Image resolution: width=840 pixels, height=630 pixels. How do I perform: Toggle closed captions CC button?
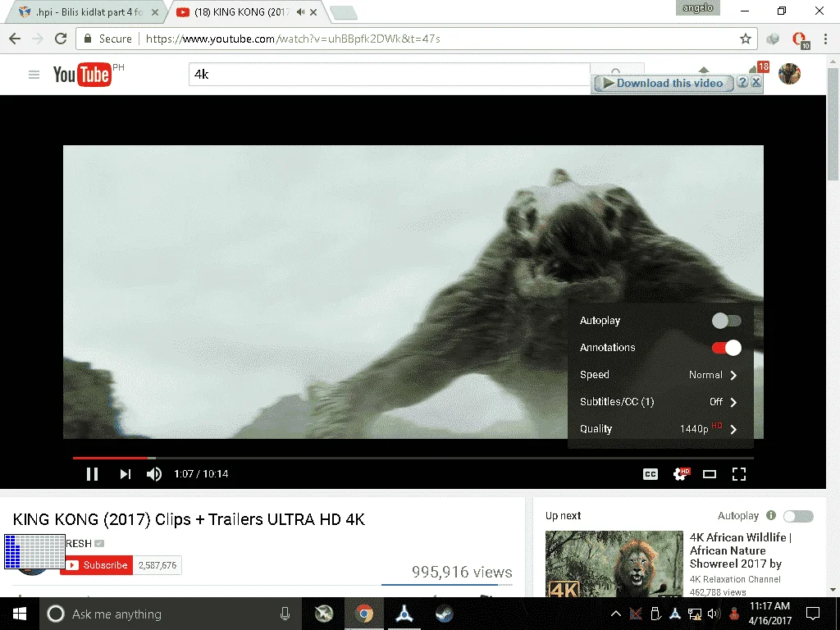651,474
